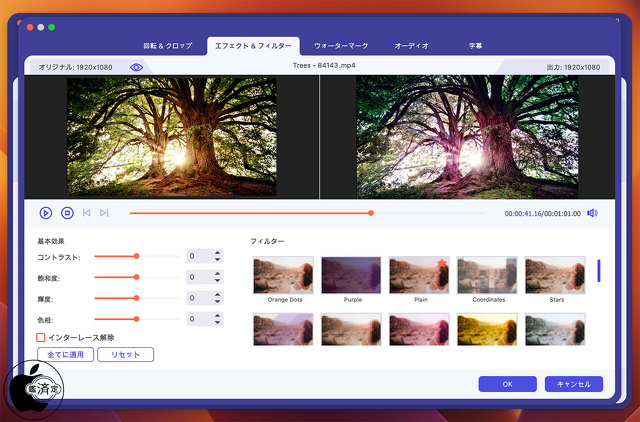The height and width of the screenshot is (422, 640).
Task: Toggle the original preview eye icon
Action: coord(136,67)
